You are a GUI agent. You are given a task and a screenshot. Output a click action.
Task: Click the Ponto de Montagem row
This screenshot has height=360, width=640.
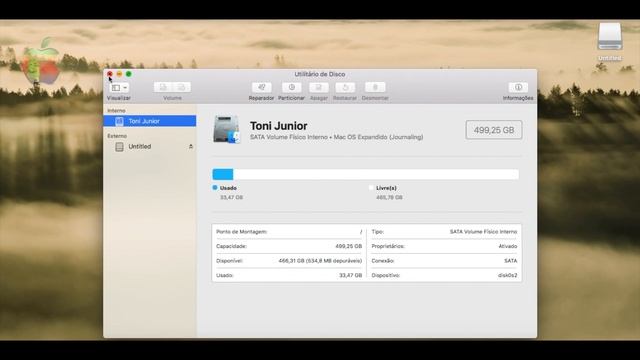(x=289, y=231)
